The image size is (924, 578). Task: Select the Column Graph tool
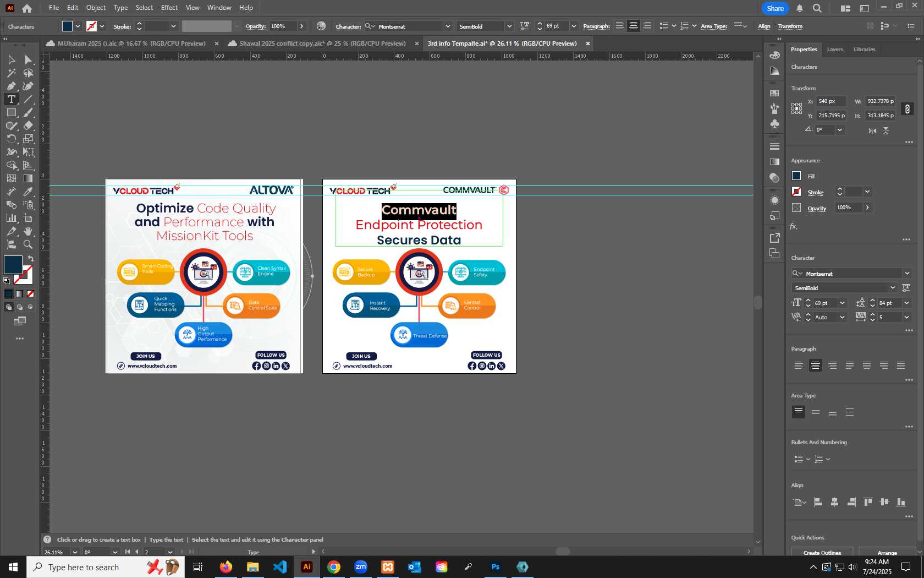click(11, 218)
